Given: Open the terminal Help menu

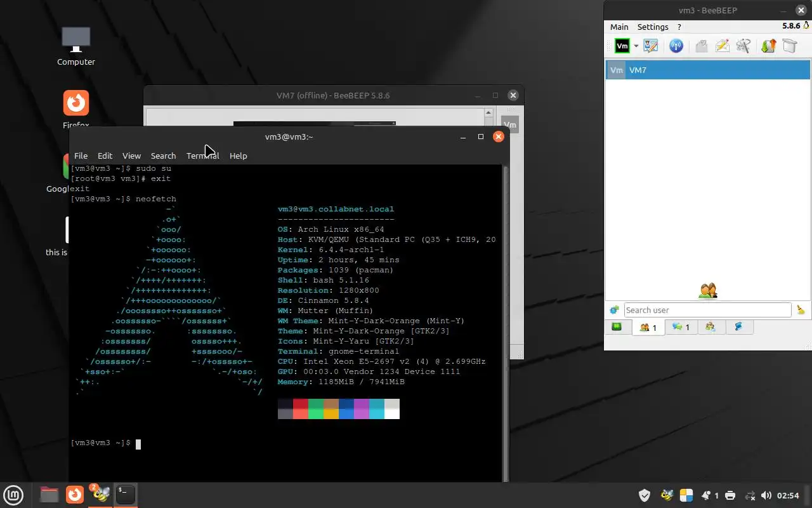Looking at the screenshot, I should point(238,156).
